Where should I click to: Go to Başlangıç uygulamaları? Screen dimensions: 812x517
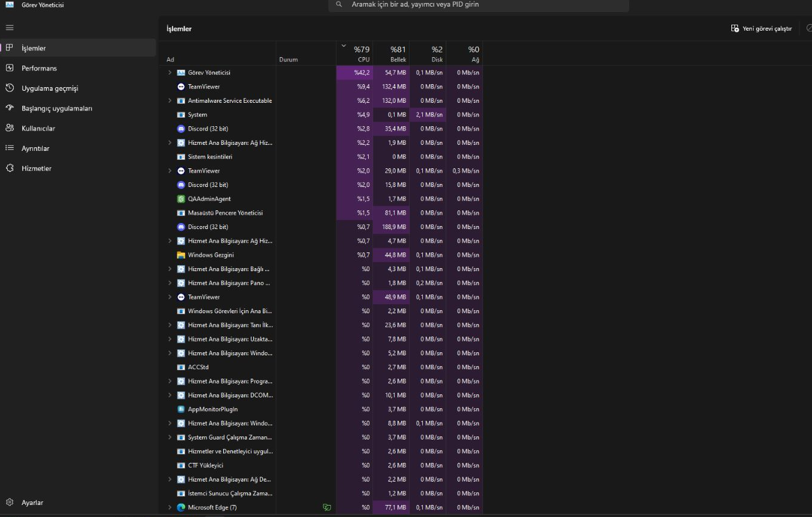[x=78, y=108]
